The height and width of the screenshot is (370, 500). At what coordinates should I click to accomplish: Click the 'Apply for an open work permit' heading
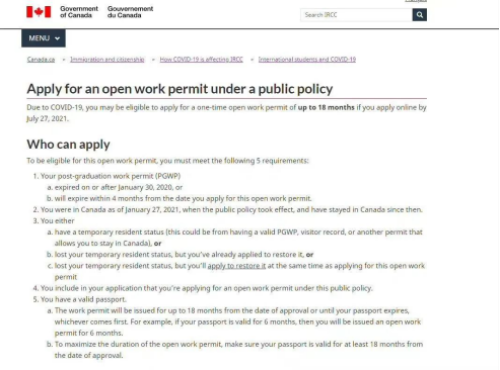point(180,89)
